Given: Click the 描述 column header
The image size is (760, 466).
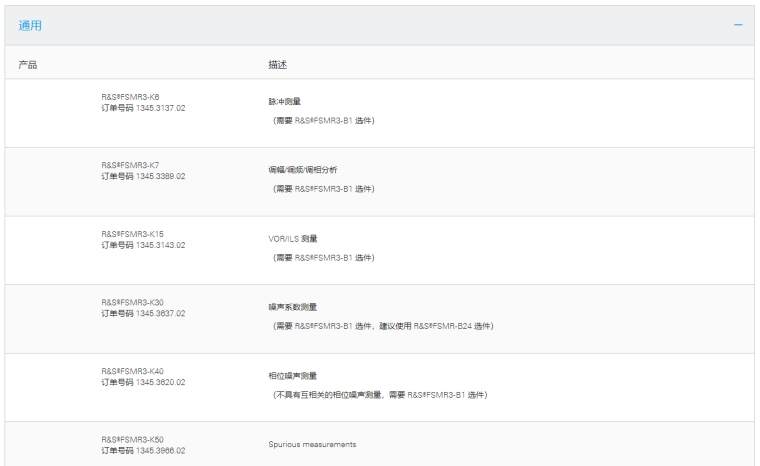Looking at the screenshot, I should click(x=263, y=64).
